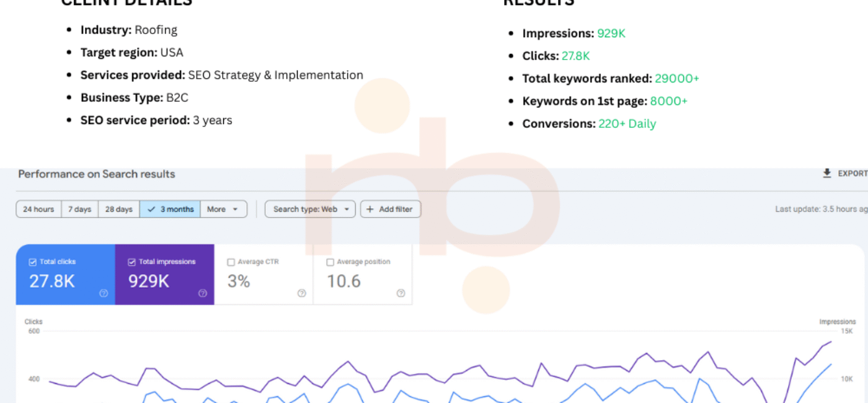Click the Industry: Roofing line
This screenshot has width=868, height=403.
[129, 30]
